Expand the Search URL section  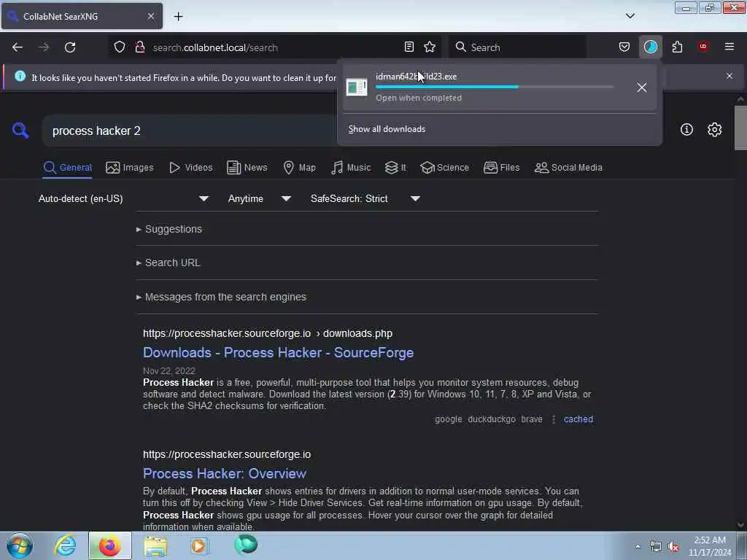click(172, 262)
